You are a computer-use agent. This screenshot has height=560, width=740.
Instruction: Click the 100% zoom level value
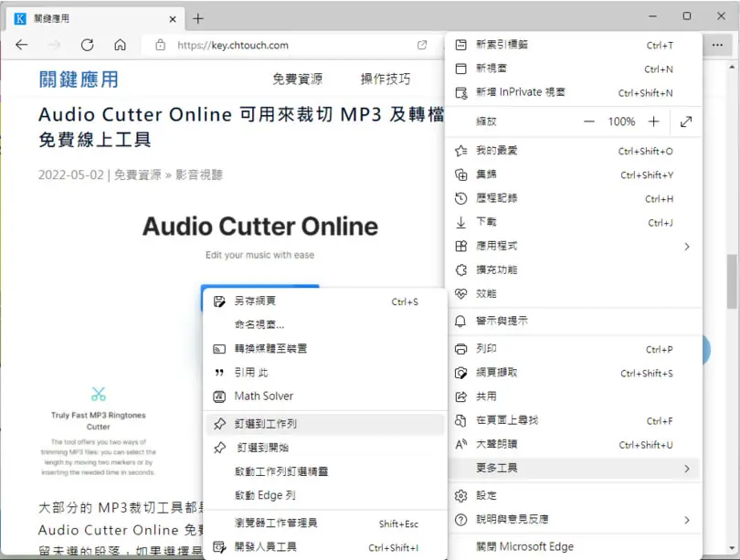click(x=621, y=122)
